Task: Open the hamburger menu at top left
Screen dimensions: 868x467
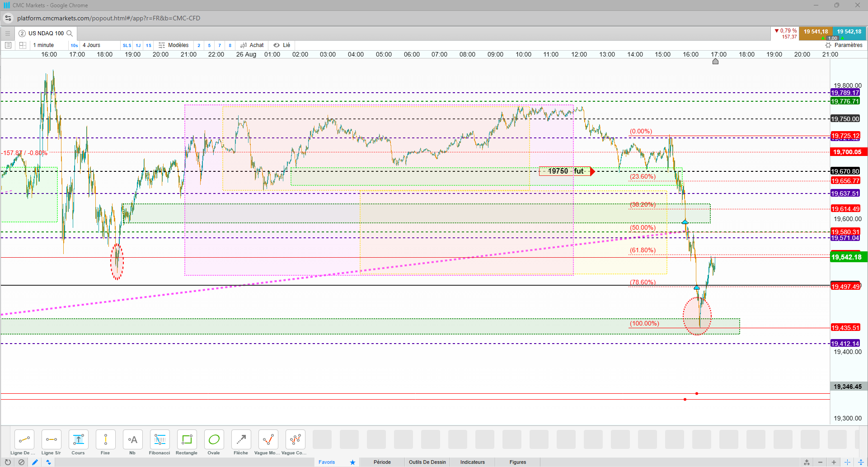Action: (8, 33)
